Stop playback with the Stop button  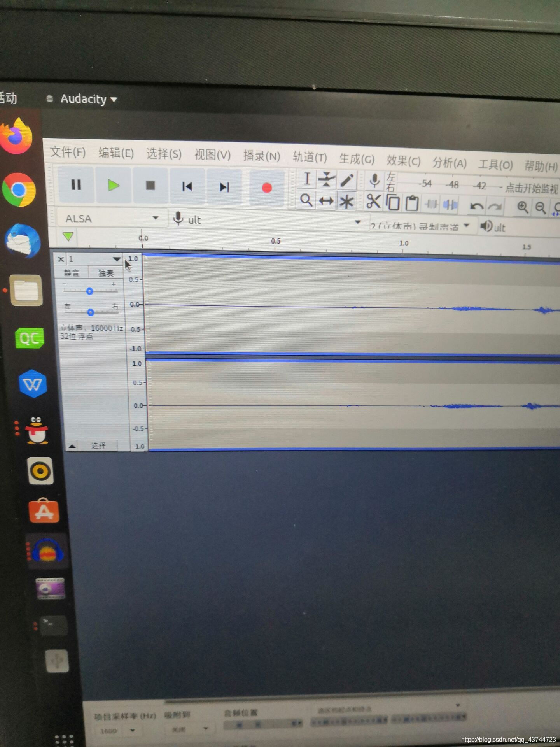(x=150, y=186)
